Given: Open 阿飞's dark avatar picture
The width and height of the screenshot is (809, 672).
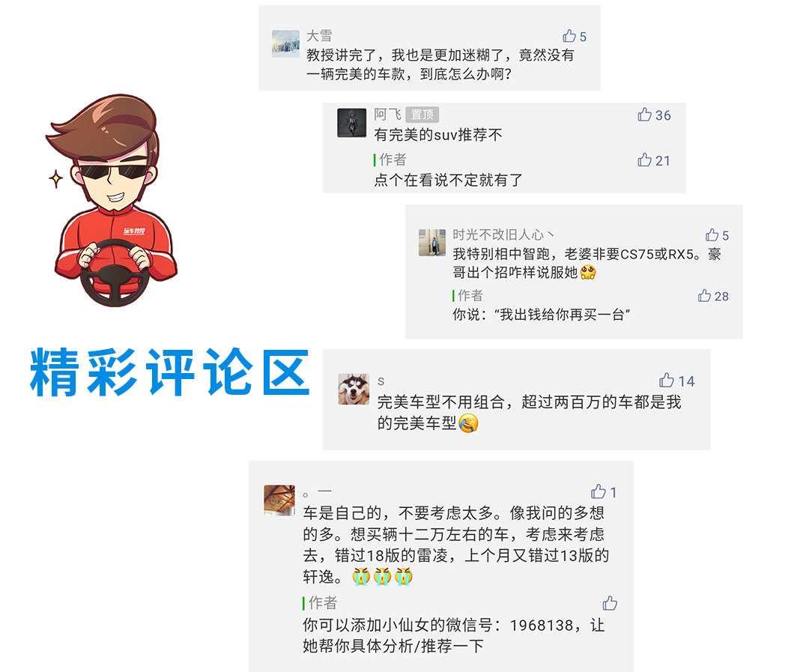Looking at the screenshot, I should coord(351,123).
